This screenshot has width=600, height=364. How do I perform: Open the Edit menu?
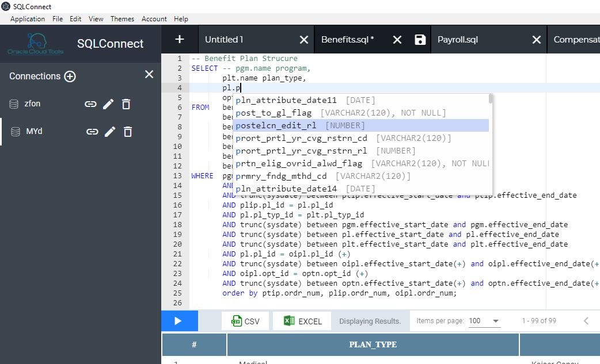[75, 19]
